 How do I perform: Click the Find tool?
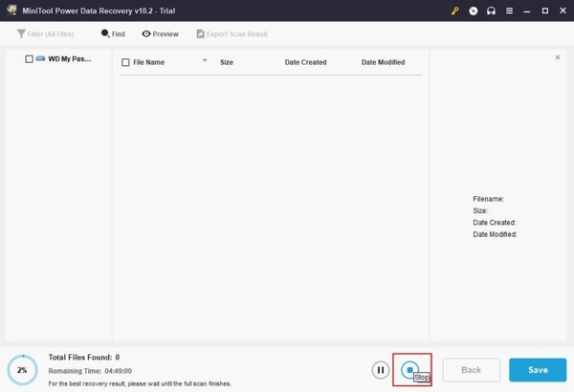(113, 33)
